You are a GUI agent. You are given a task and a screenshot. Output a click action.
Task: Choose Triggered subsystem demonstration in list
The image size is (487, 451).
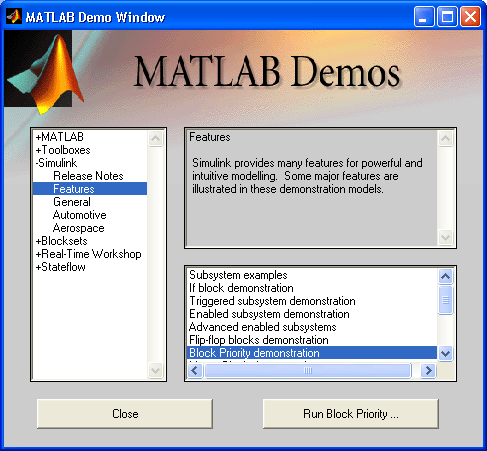(272, 301)
